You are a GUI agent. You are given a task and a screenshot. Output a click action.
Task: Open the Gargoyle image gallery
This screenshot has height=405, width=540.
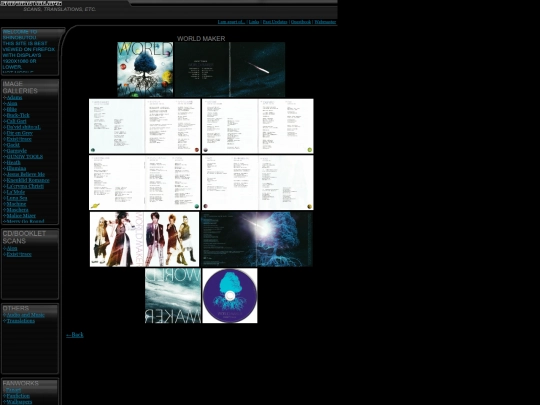coord(17,150)
